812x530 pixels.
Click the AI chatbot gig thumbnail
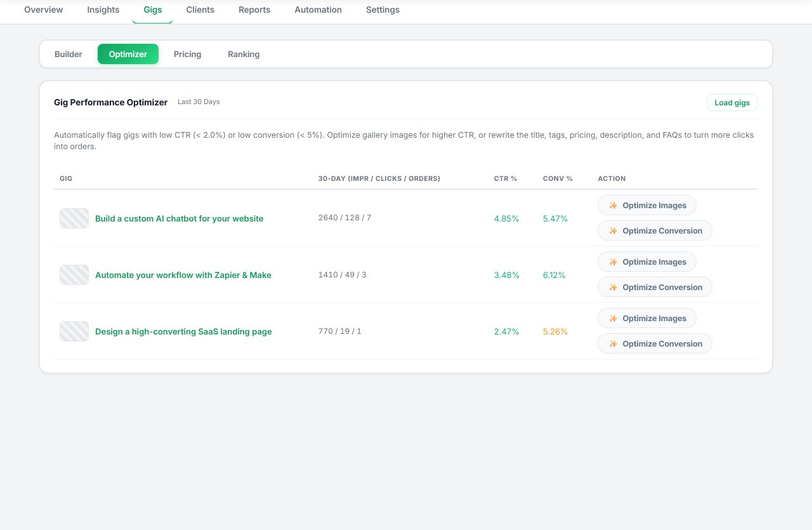tap(74, 218)
